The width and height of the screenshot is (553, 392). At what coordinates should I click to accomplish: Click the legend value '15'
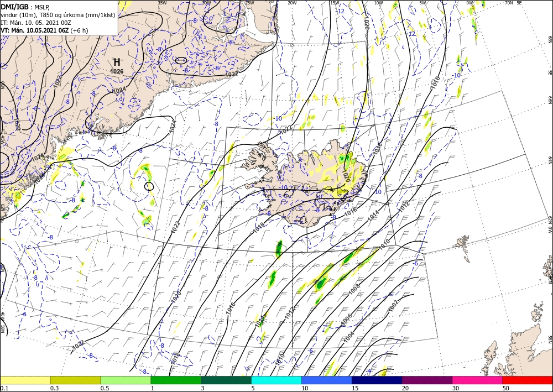tap(355, 388)
